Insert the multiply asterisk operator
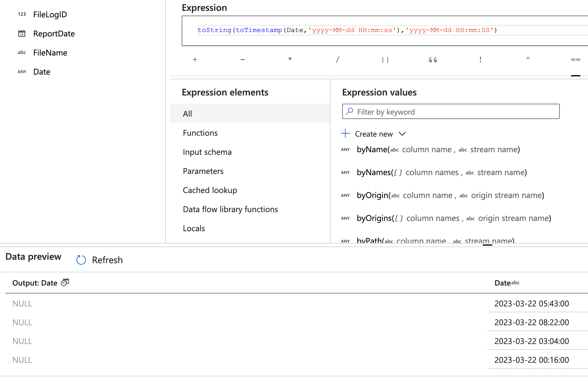Viewport: 588px width, 379px height. click(290, 60)
